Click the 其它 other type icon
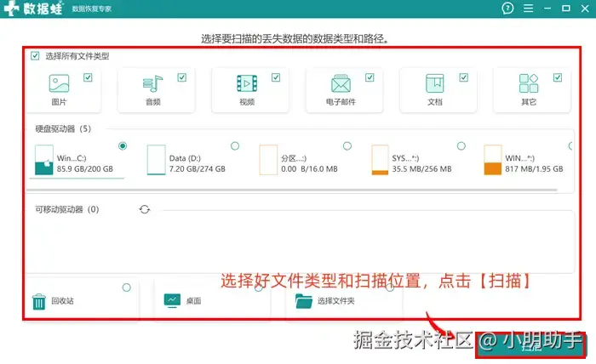 coord(529,83)
